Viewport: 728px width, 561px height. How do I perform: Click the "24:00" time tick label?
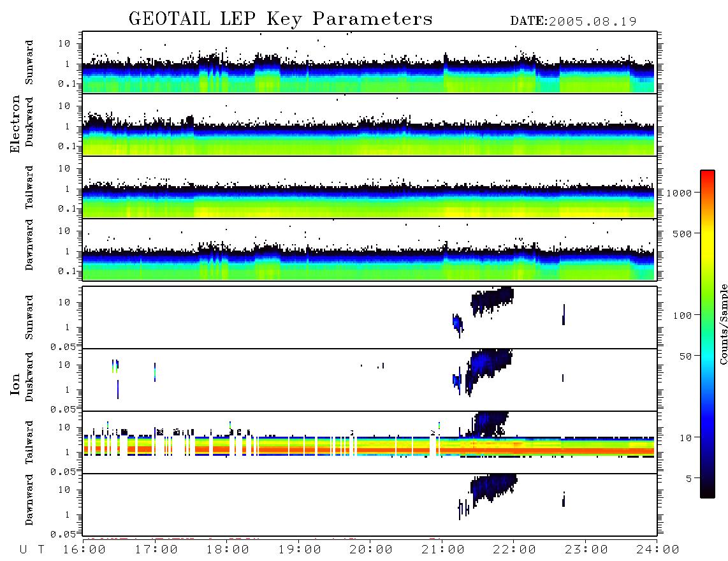point(658,550)
